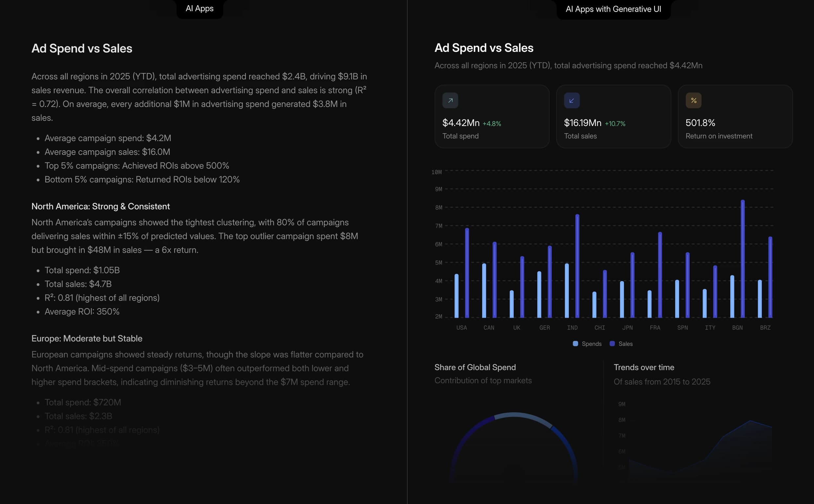Click the Trends over time heading
This screenshot has width=814, height=504.
644,367
